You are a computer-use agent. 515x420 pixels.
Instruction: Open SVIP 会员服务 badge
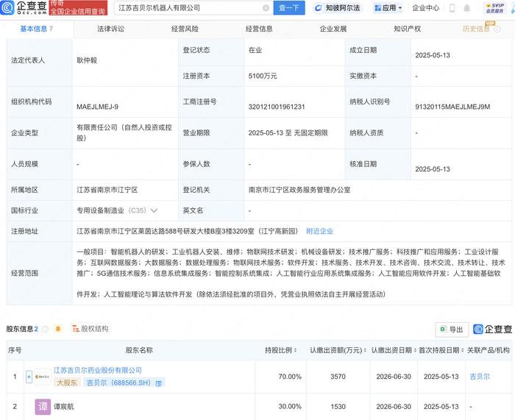click(494, 8)
